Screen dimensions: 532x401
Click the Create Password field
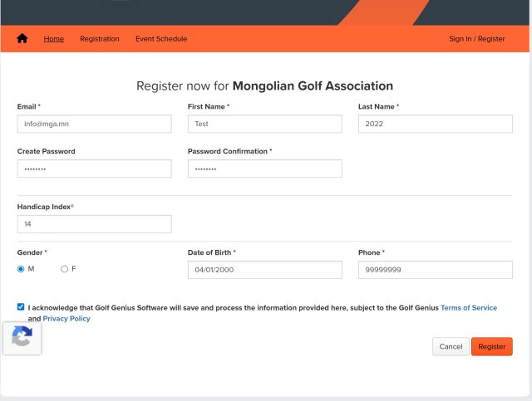(x=94, y=169)
